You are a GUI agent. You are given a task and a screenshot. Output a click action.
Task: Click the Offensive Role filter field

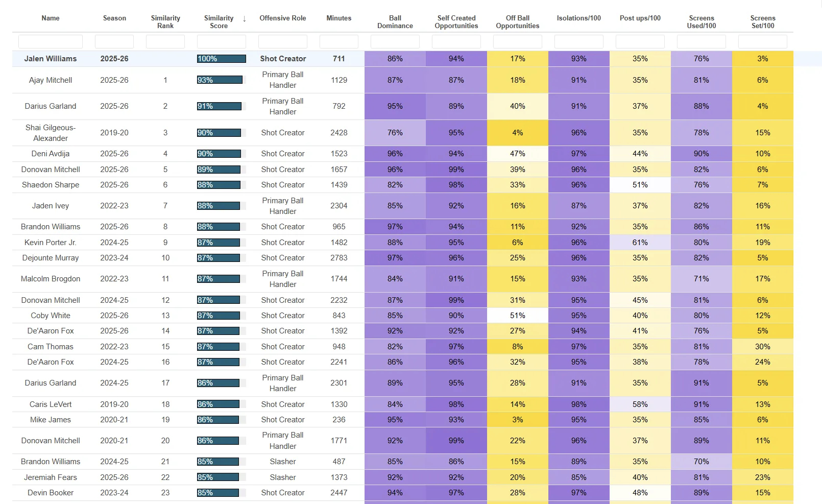[282, 42]
